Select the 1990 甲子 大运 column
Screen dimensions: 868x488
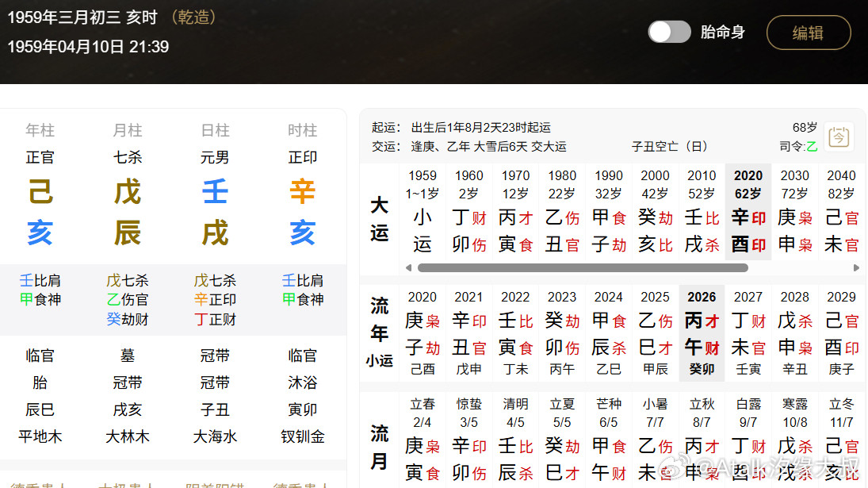coord(608,212)
